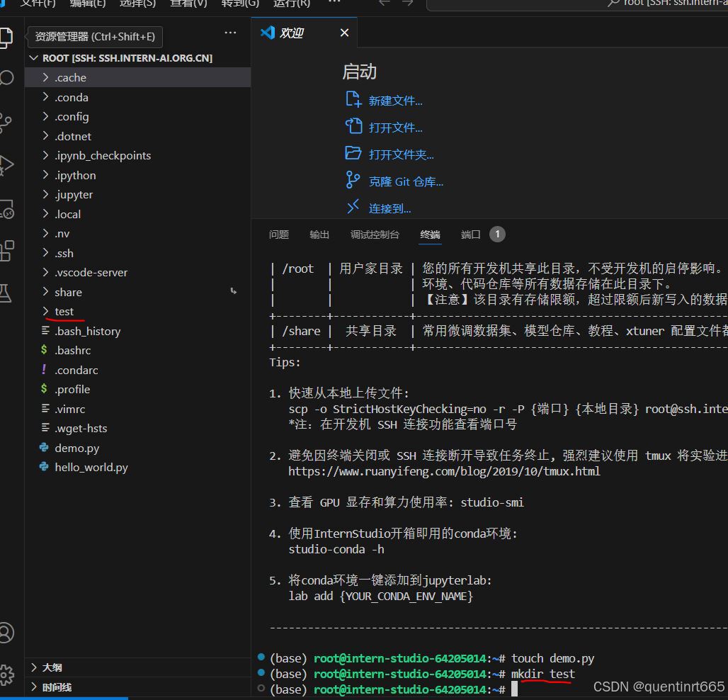This screenshot has width=728, height=700.
Task: Click the "touch demo.py" command text in terminal
Action: pyautogui.click(x=552, y=659)
